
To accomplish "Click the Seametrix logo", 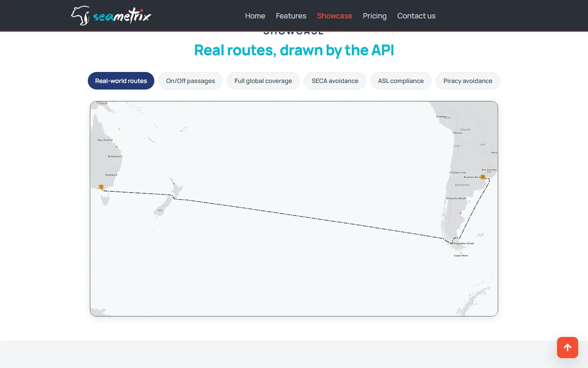I will click(111, 16).
